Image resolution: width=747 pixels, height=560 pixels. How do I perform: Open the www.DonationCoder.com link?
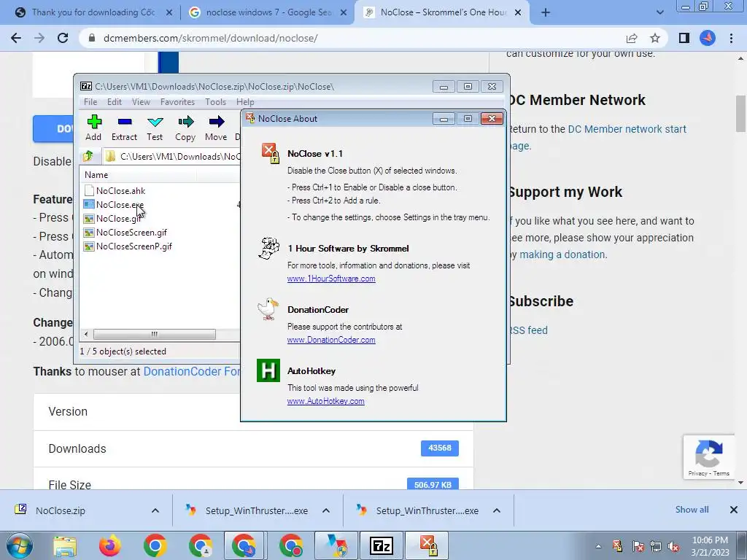pos(331,340)
